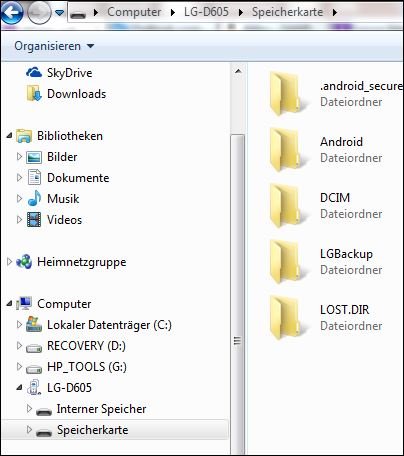Image resolution: width=404 pixels, height=456 pixels.
Task: Click the blue Back navigation arrow
Action: click(x=12, y=13)
